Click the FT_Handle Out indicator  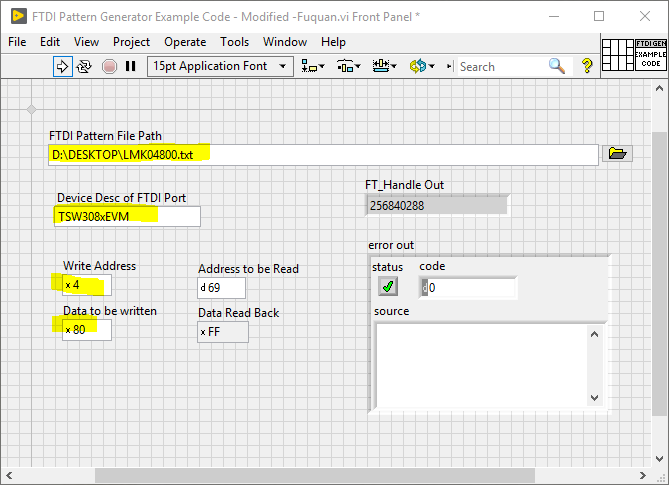pos(437,206)
